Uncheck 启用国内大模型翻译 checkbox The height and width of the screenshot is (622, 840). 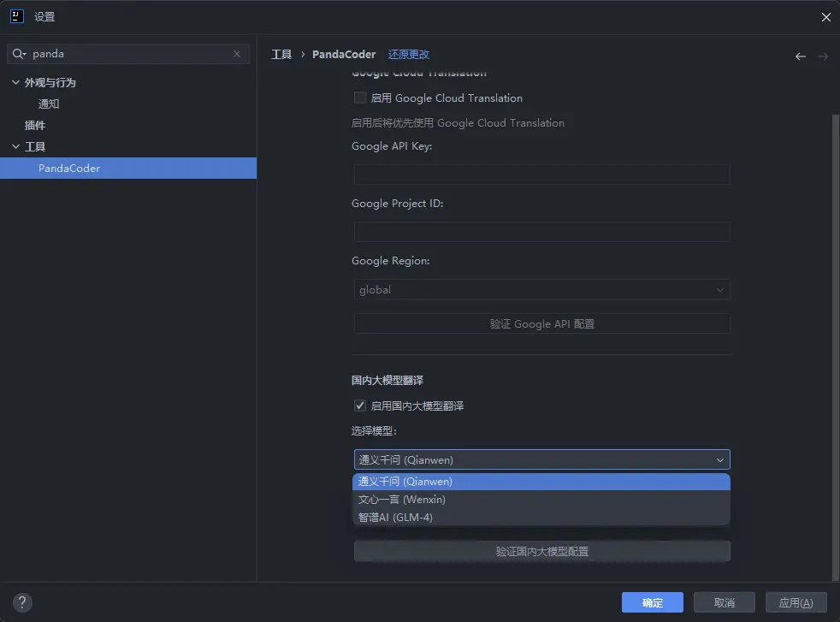360,406
